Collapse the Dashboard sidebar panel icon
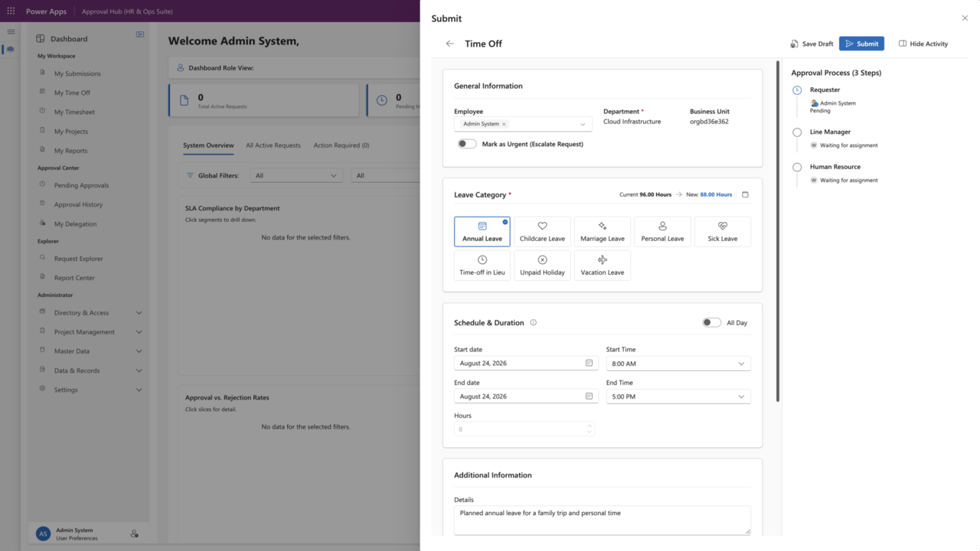The height and width of the screenshot is (551, 980). coord(140,34)
